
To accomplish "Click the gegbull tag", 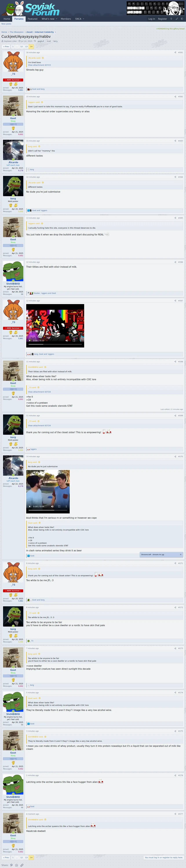I will tap(41, 41).
